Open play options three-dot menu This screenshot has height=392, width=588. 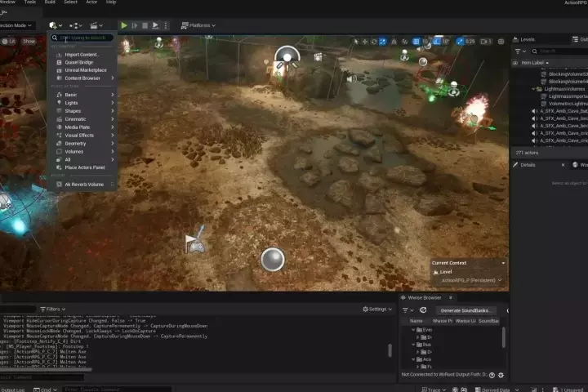click(165, 25)
